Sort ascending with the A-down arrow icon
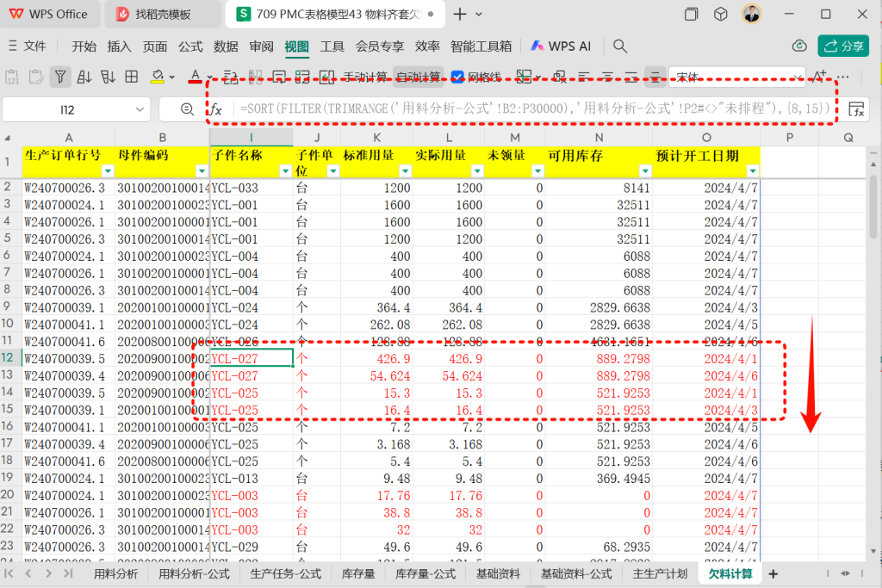 coord(84,77)
